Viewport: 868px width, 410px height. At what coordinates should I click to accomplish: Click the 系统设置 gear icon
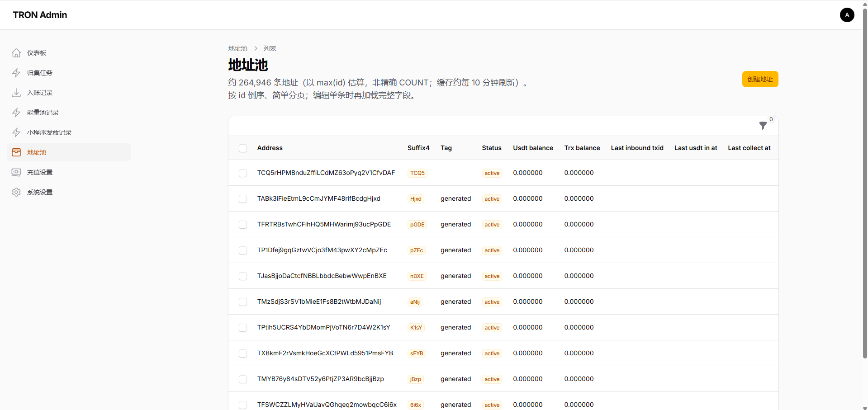(x=16, y=192)
